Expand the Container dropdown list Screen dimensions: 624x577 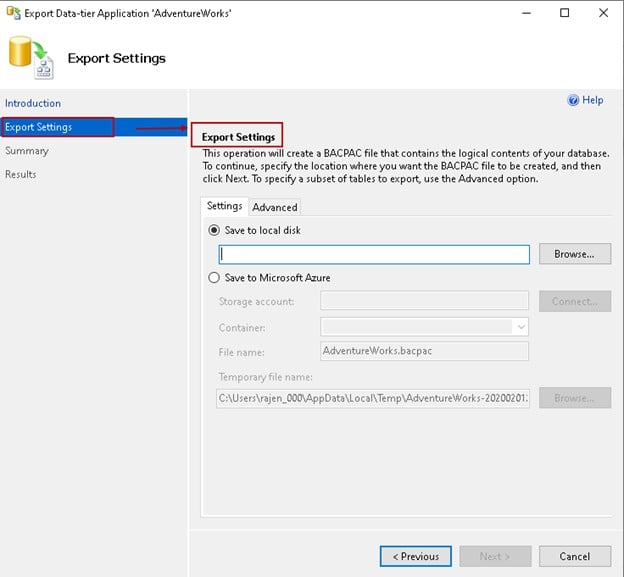(520, 326)
